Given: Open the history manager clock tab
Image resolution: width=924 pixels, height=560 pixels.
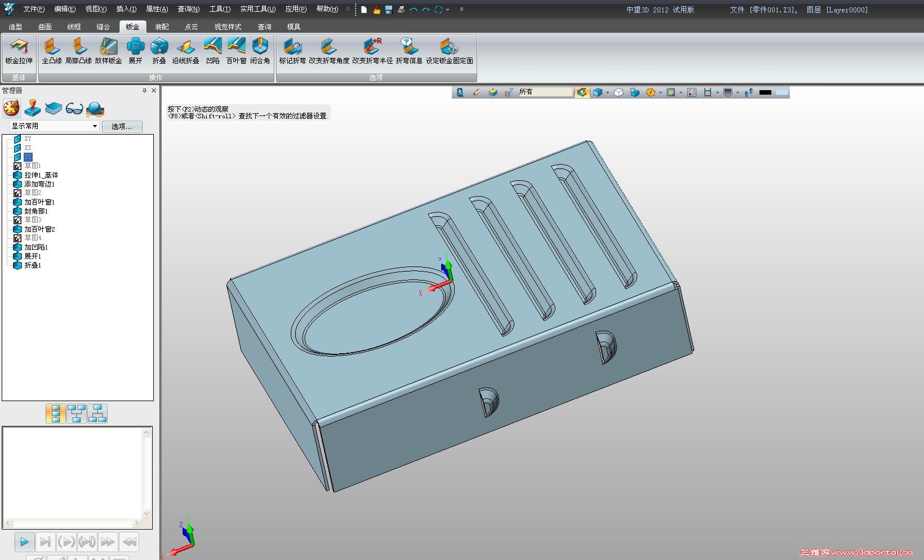Looking at the screenshot, I should [x=12, y=108].
